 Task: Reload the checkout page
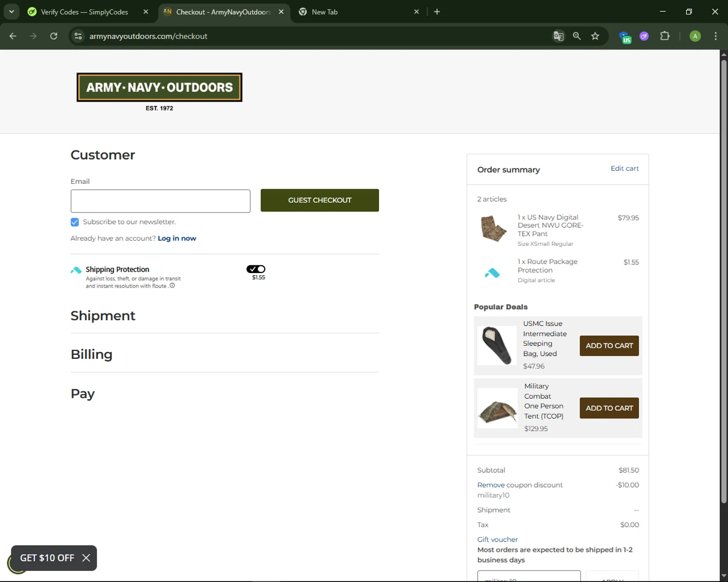pyautogui.click(x=53, y=36)
